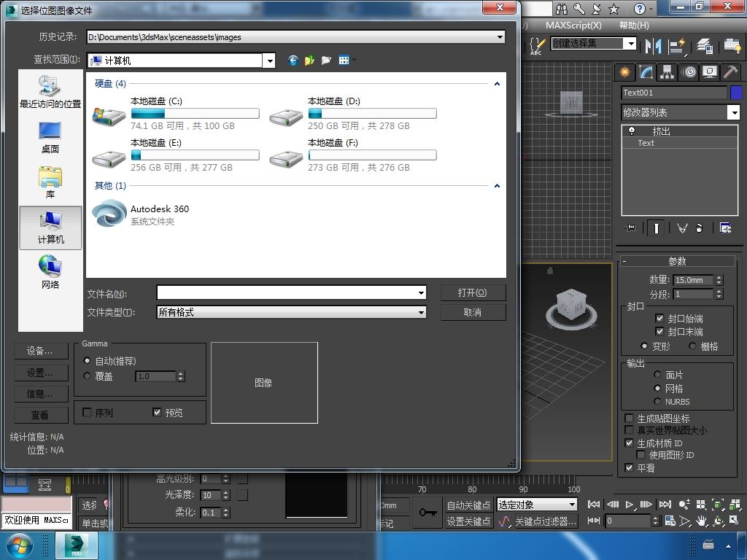
Task: Click the Mirror tool icon in main toolbar
Action: [653, 46]
